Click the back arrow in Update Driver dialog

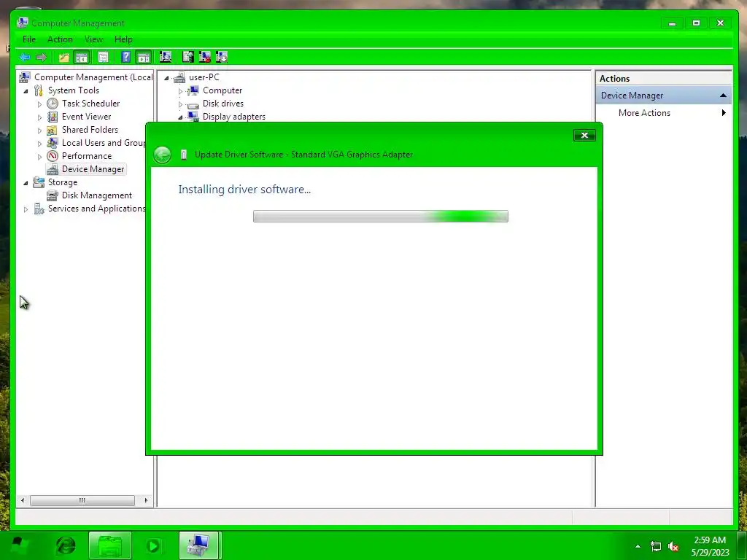[163, 155]
